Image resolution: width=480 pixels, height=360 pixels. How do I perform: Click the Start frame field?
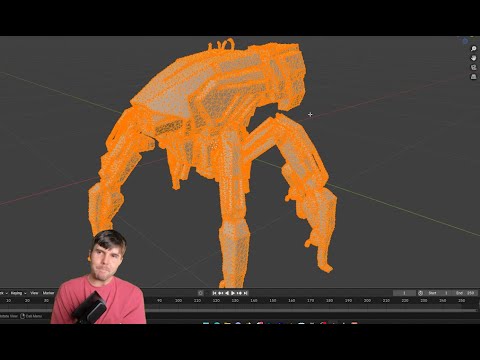click(437, 293)
